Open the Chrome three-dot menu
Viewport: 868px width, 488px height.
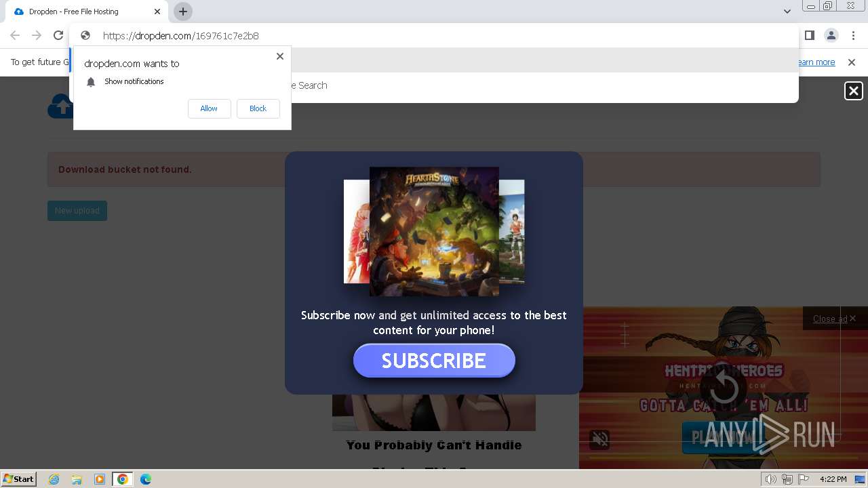click(x=853, y=35)
